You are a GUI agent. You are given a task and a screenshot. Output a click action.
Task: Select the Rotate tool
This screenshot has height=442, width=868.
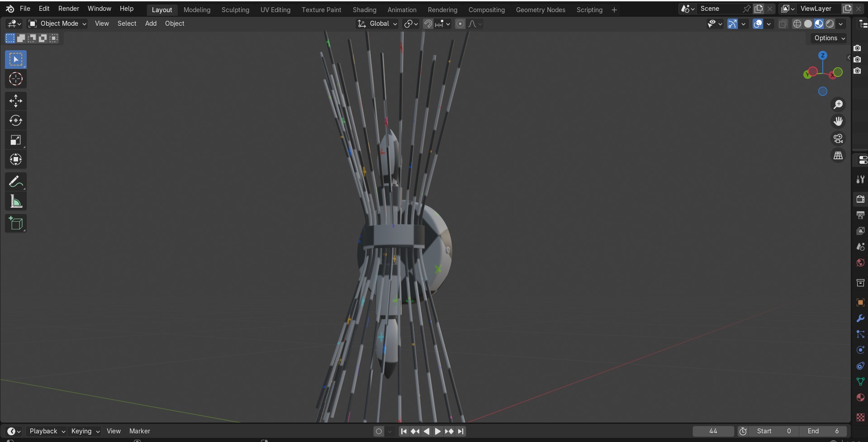16,120
